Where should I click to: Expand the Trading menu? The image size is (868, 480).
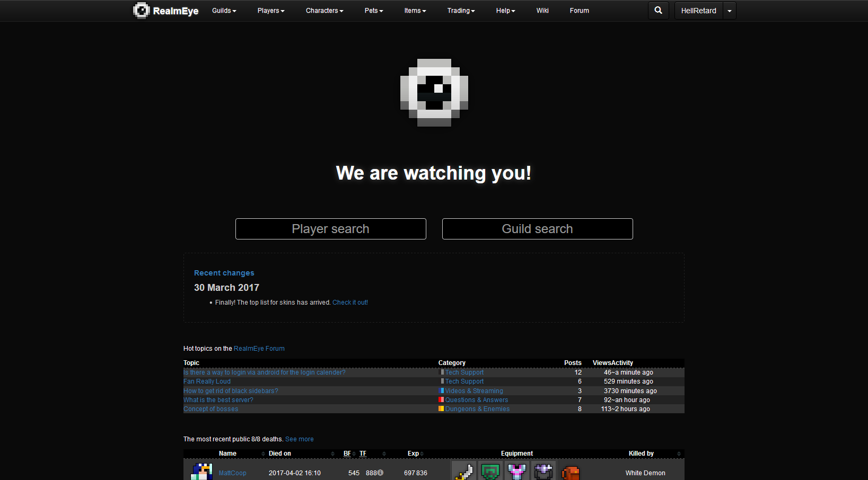461,11
